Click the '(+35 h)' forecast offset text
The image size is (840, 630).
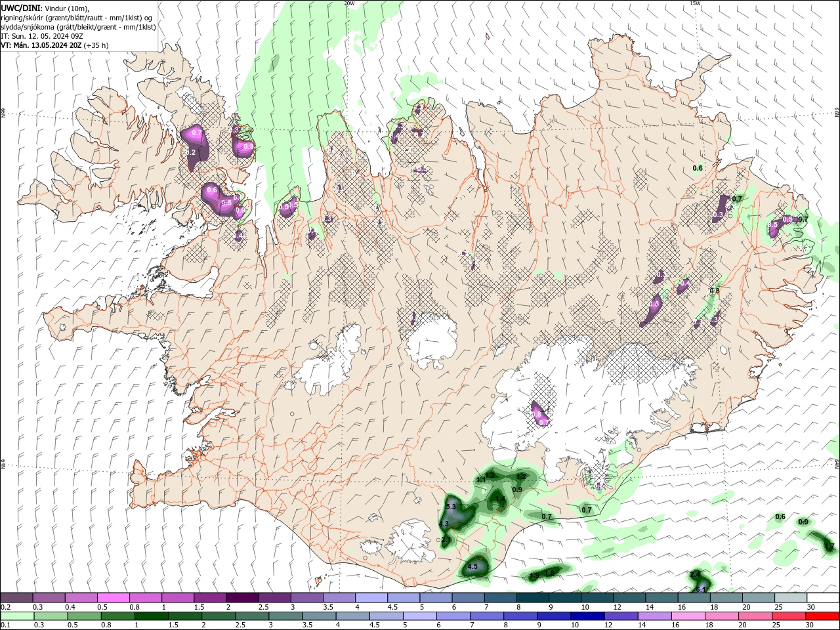pyautogui.click(x=96, y=45)
